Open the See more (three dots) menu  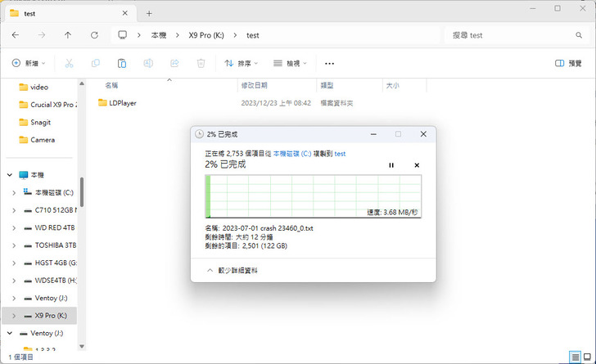(329, 63)
